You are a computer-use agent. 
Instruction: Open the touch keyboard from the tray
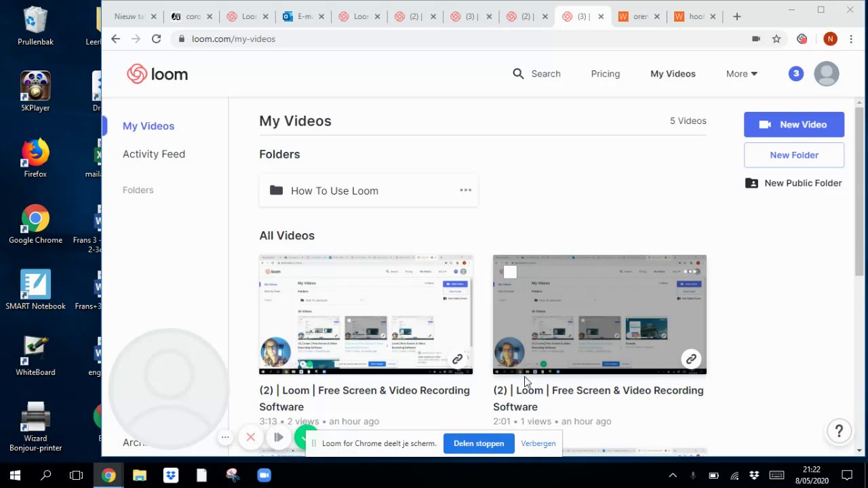(777, 475)
